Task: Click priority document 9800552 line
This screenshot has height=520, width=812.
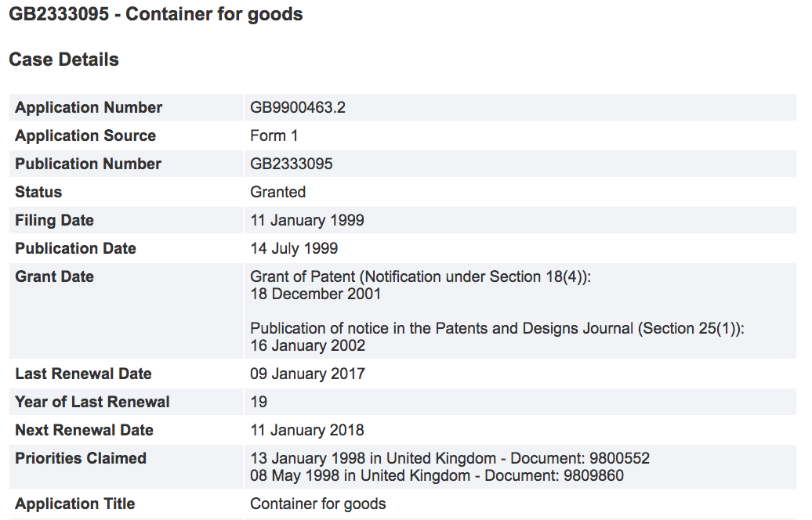Action: tap(450, 458)
